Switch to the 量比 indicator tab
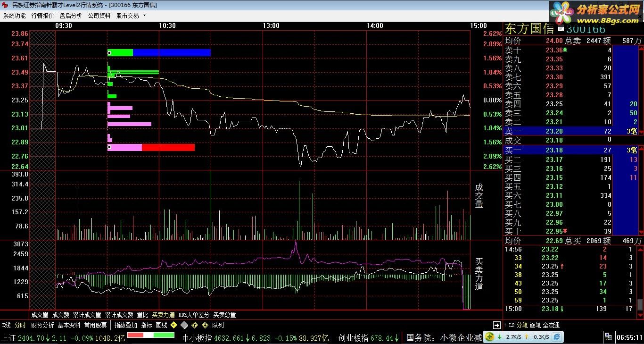Image resolution: width=644 pixels, height=344 pixels. [x=143, y=315]
